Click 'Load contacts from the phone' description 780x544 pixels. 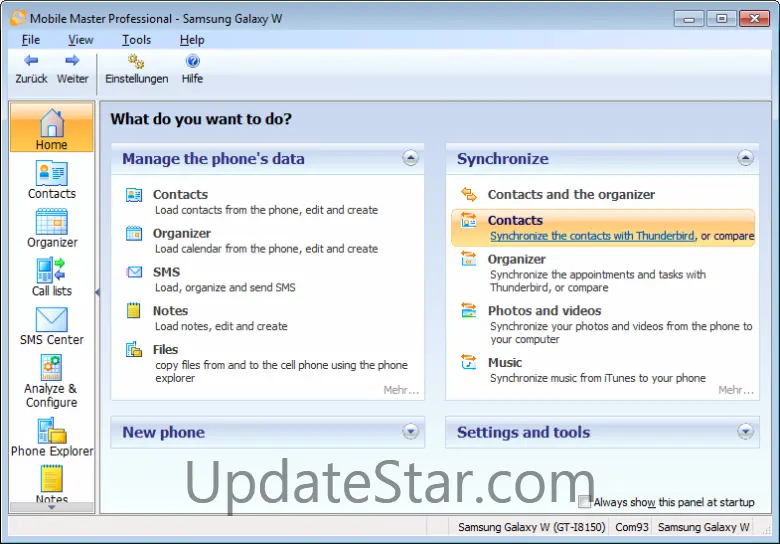[x=266, y=210]
